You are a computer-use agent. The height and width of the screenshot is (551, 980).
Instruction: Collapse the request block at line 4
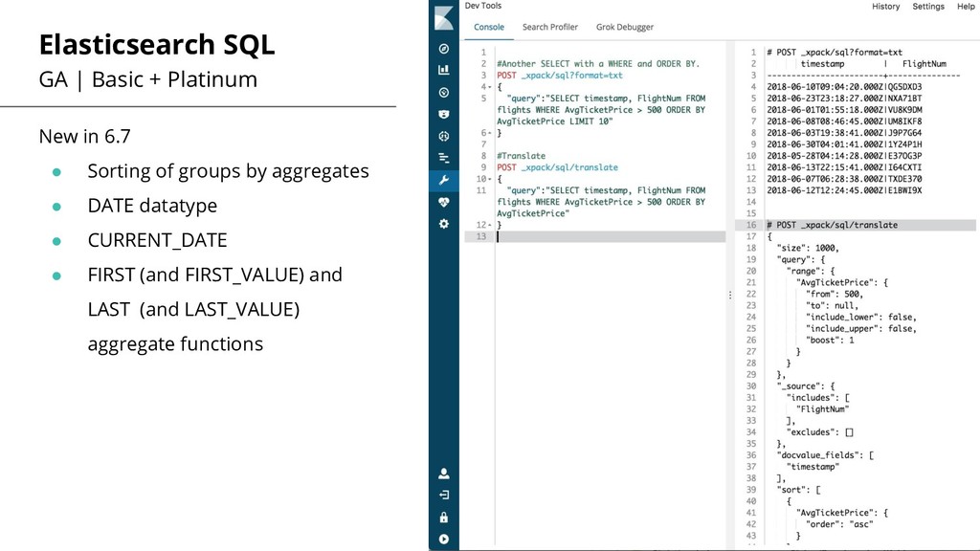pos(490,87)
